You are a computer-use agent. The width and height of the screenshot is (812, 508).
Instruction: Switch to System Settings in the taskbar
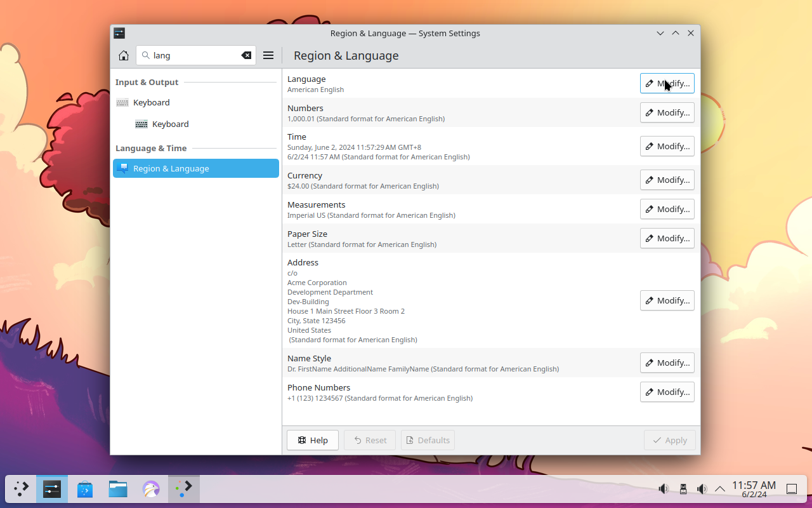click(x=52, y=489)
